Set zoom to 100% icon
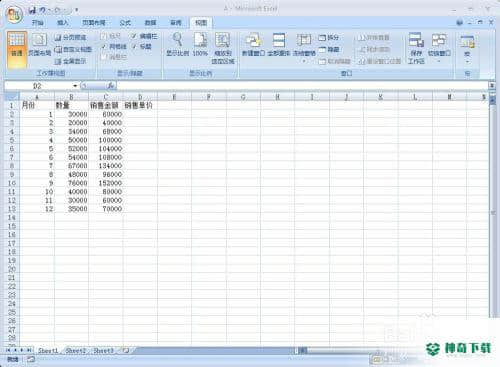 click(x=200, y=44)
